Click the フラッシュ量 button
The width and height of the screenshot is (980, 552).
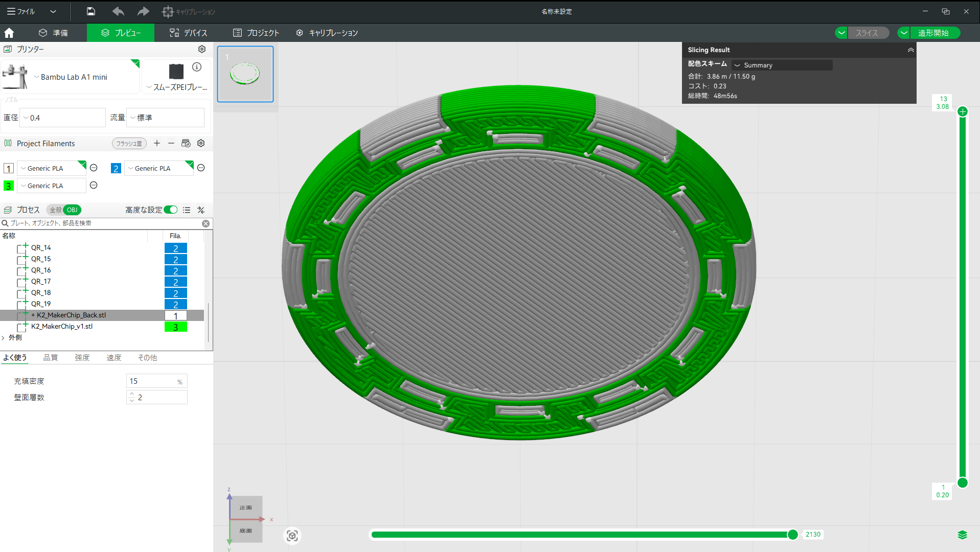click(x=129, y=144)
